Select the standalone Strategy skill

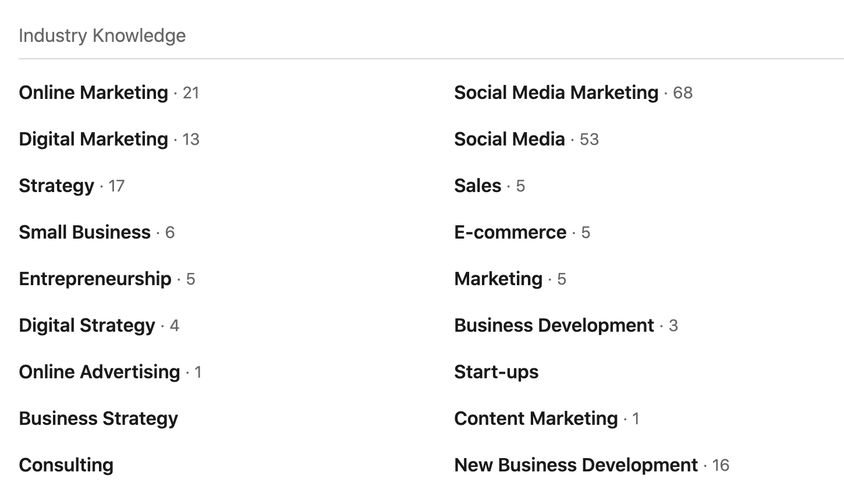(x=56, y=186)
